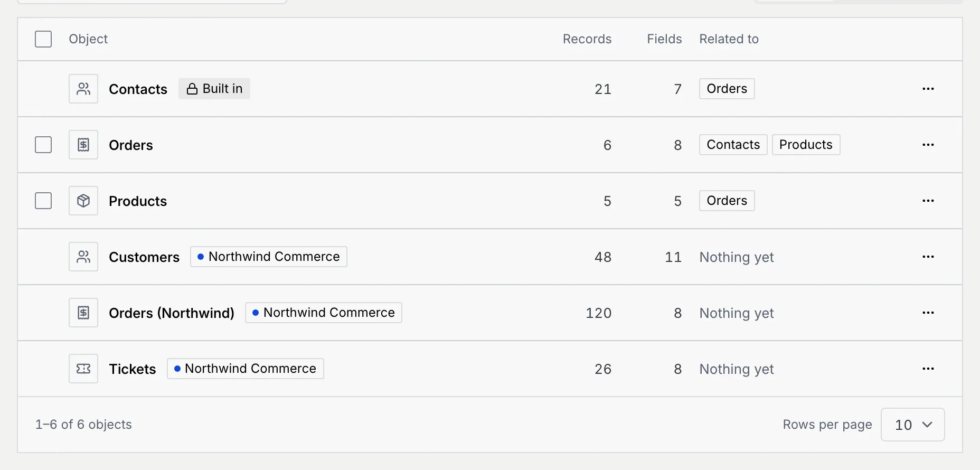Click the 48 records value for Customers
Screen dimensions: 980x470
[603, 257]
